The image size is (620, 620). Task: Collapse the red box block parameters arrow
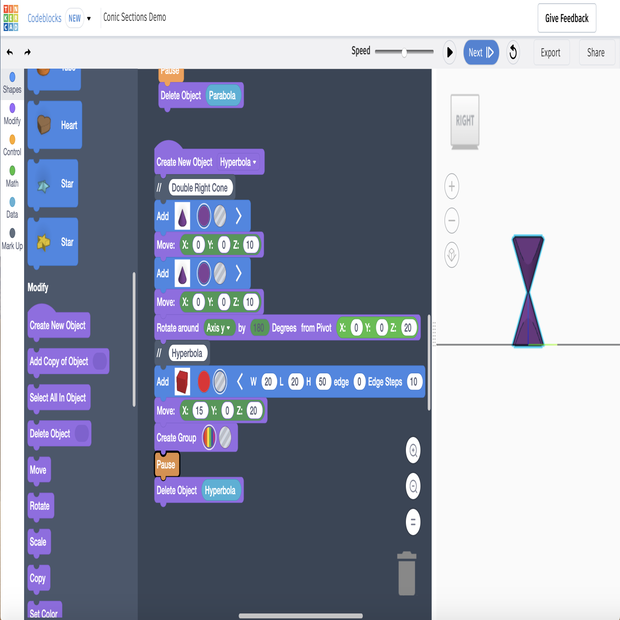pyautogui.click(x=240, y=381)
